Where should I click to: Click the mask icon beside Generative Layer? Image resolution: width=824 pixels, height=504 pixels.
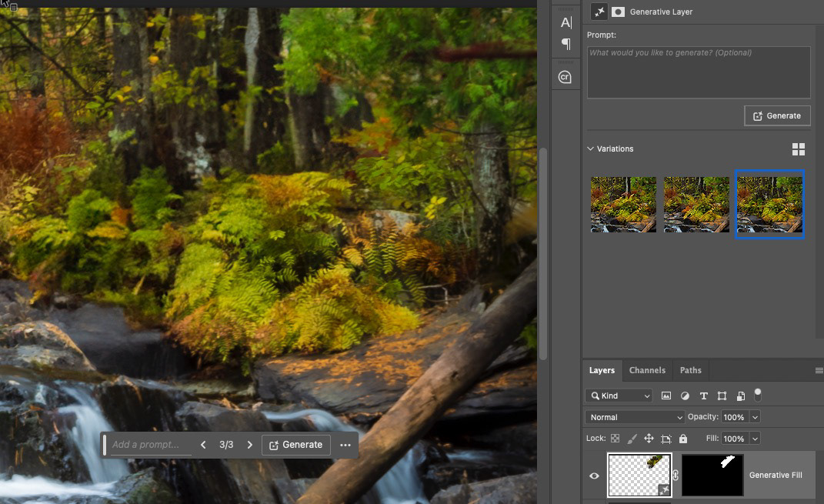click(618, 12)
